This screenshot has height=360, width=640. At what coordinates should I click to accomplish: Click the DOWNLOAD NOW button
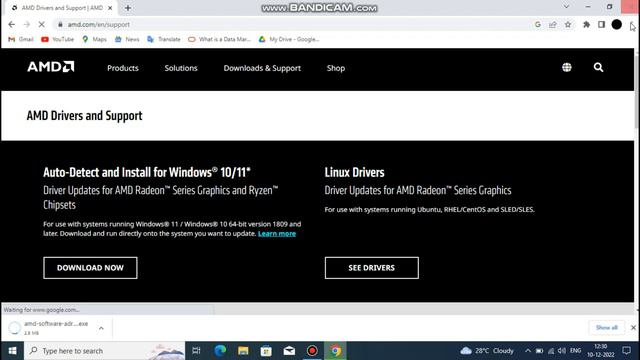point(90,268)
